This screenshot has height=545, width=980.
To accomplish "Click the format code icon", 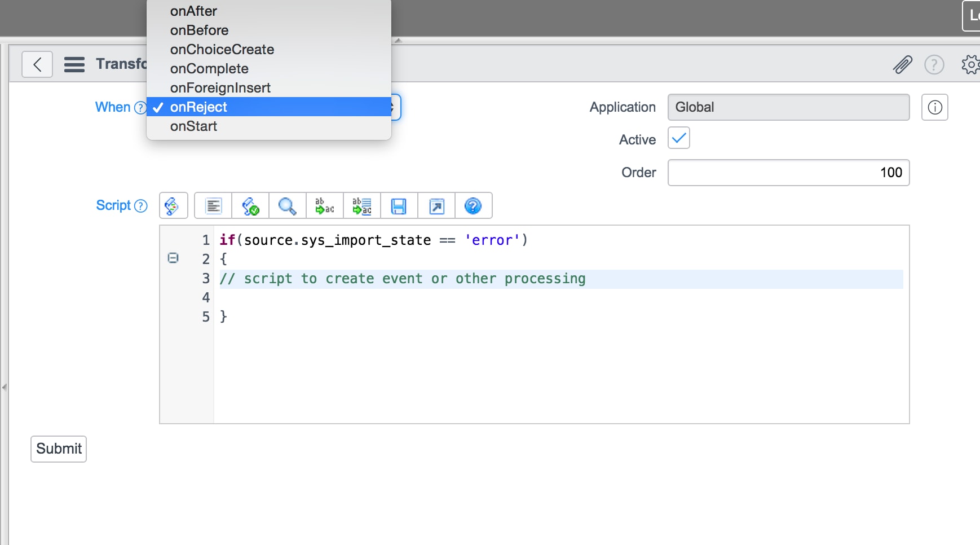I will [x=213, y=206].
